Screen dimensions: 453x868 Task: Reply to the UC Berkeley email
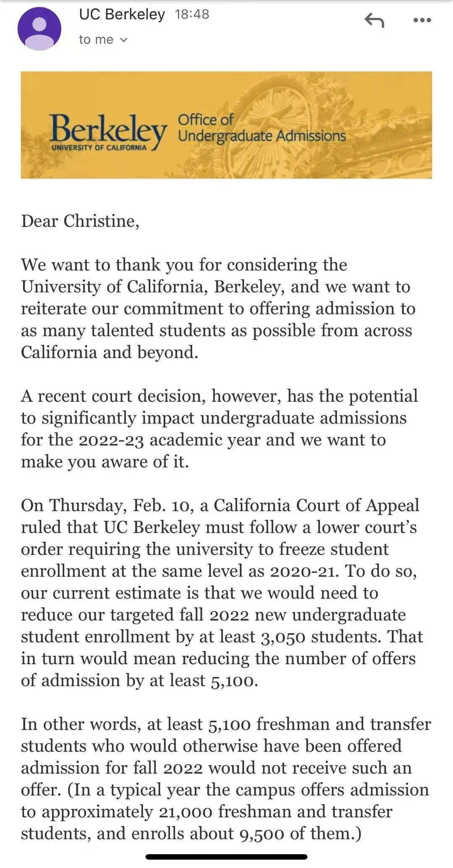pyautogui.click(x=374, y=20)
